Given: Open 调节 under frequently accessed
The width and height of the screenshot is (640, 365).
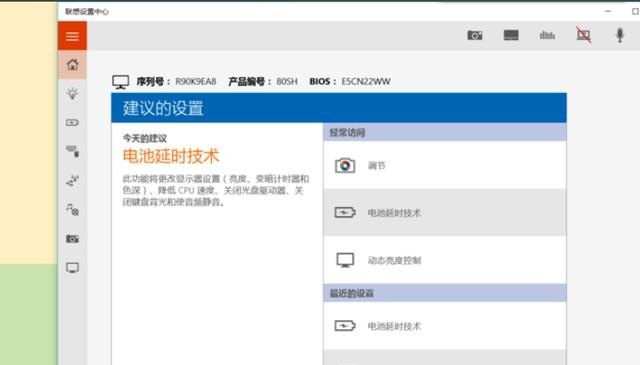Looking at the screenshot, I should (x=445, y=165).
